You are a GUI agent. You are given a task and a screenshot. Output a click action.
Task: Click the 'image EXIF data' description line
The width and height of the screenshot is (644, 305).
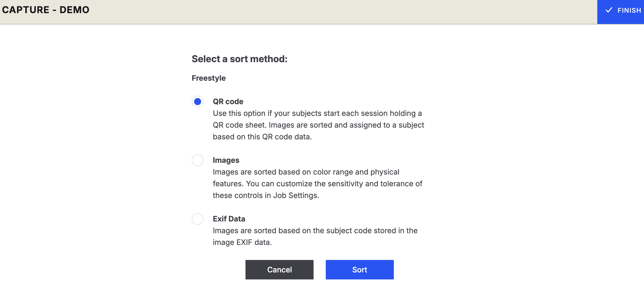click(242, 242)
